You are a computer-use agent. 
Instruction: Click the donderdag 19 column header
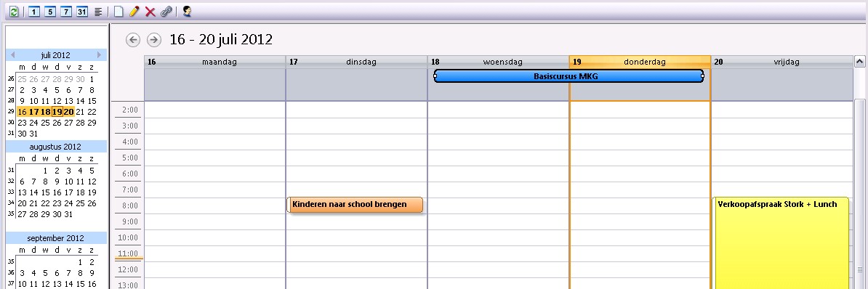[x=640, y=62]
